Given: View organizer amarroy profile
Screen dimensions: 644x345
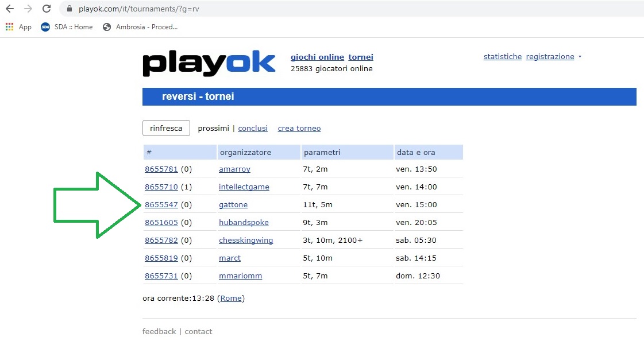Looking at the screenshot, I should click(x=234, y=169).
